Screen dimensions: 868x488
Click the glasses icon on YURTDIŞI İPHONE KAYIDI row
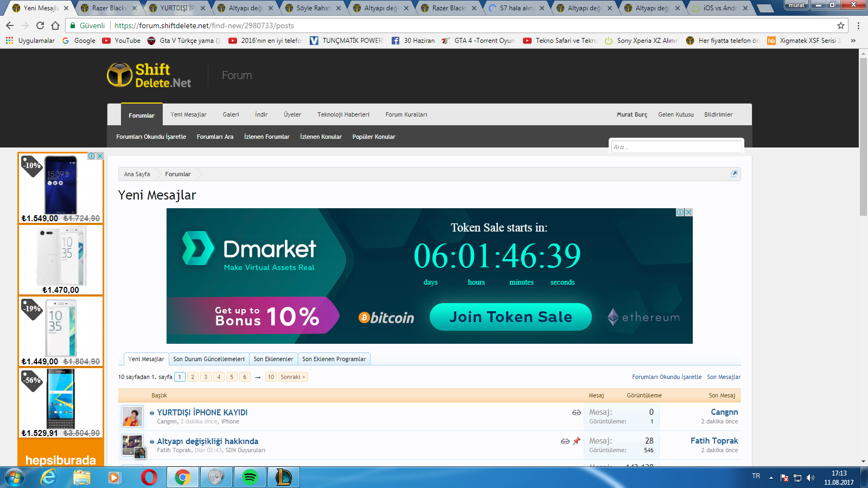pyautogui.click(x=576, y=413)
